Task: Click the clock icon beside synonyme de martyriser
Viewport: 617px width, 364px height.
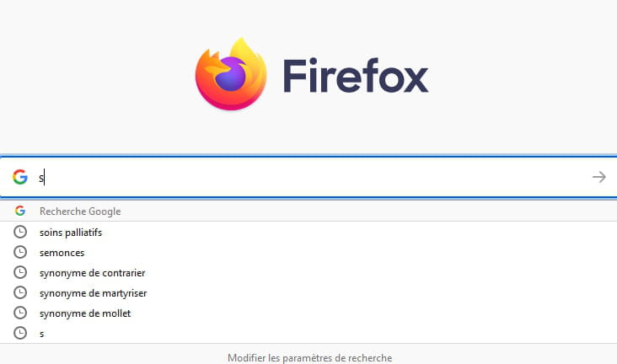Action: (x=20, y=292)
